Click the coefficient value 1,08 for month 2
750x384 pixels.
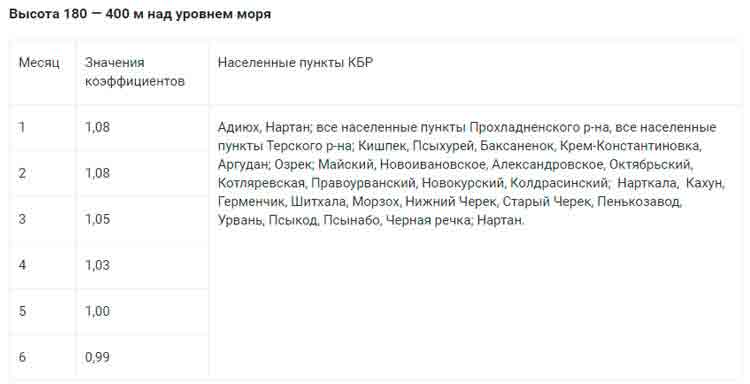pos(98,173)
